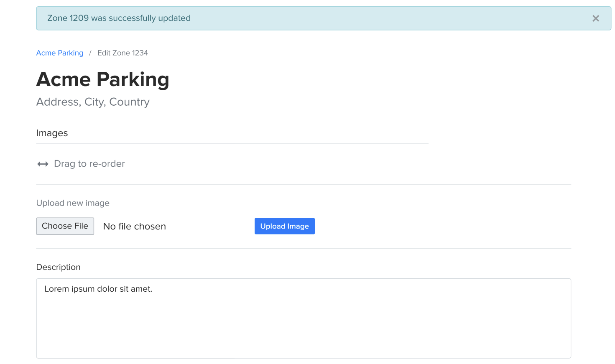
Task: Click the breadcrumb slash separator
Action: click(90, 53)
